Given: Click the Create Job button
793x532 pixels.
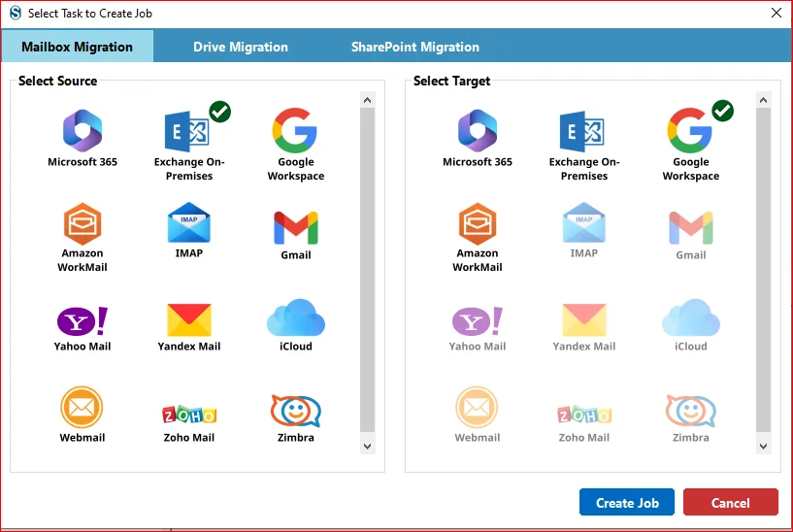Looking at the screenshot, I should [x=627, y=502].
